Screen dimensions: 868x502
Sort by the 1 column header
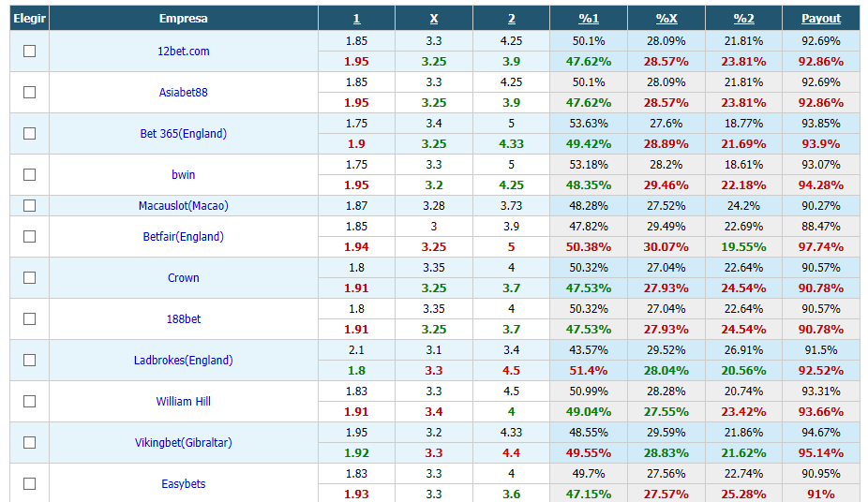point(356,18)
